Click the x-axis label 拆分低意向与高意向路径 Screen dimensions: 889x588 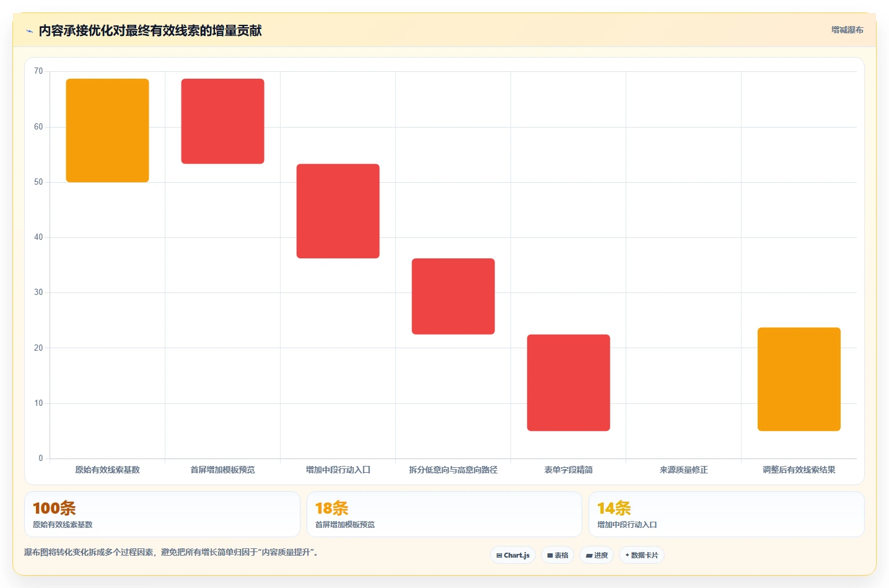tap(453, 470)
